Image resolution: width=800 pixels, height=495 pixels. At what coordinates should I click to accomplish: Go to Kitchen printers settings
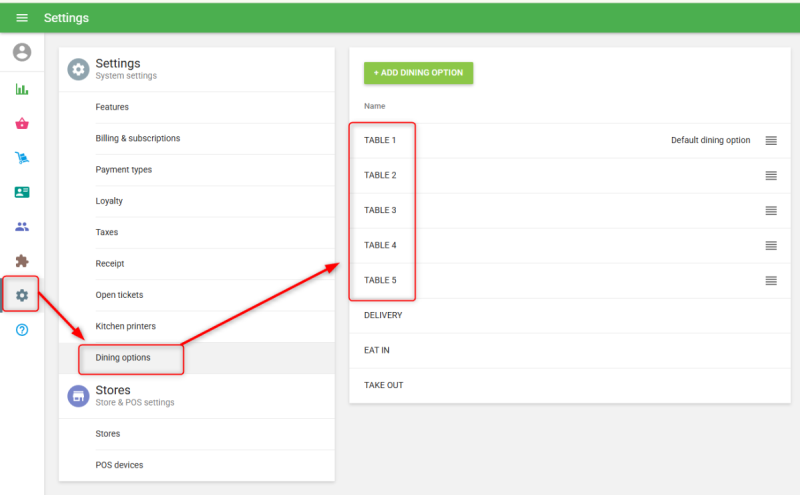(126, 326)
